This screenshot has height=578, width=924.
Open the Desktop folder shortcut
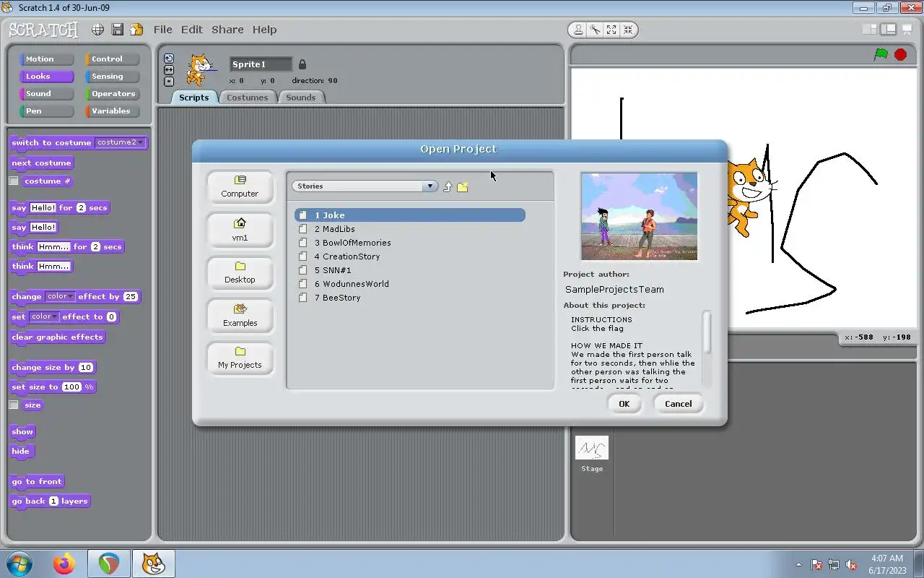(240, 272)
